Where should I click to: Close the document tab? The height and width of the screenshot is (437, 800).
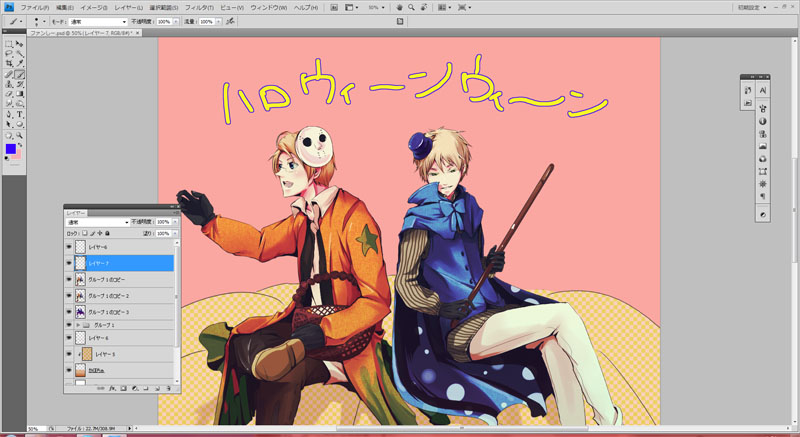[x=138, y=33]
